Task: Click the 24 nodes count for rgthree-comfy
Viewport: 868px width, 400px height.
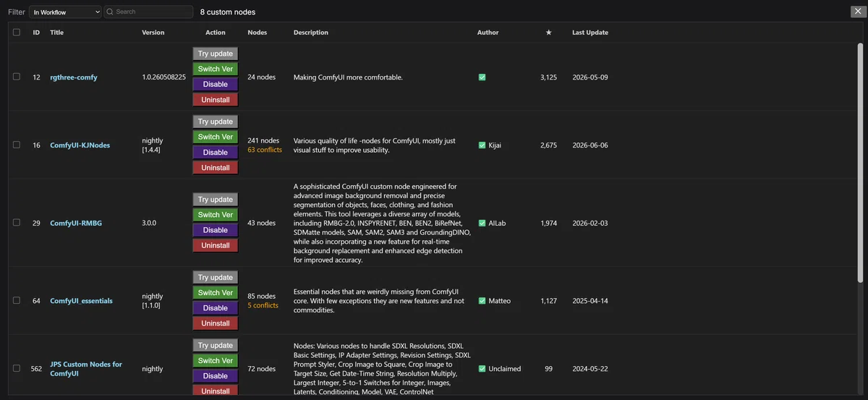Action: pyautogui.click(x=261, y=77)
